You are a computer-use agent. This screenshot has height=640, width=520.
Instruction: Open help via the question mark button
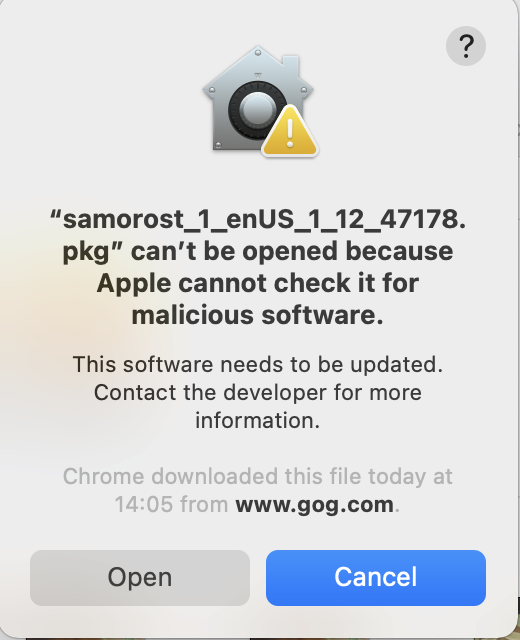coord(466,46)
